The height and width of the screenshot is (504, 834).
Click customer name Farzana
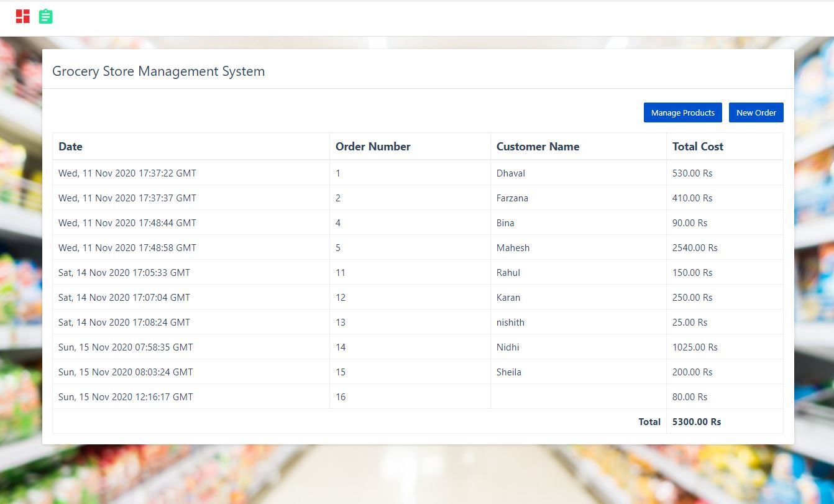pos(512,198)
